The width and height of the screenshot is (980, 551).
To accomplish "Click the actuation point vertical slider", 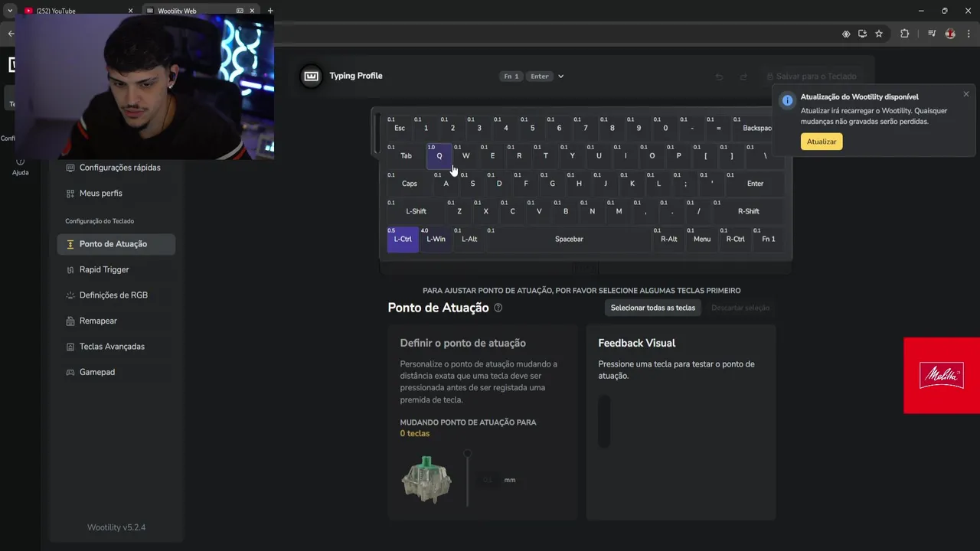I will (468, 478).
